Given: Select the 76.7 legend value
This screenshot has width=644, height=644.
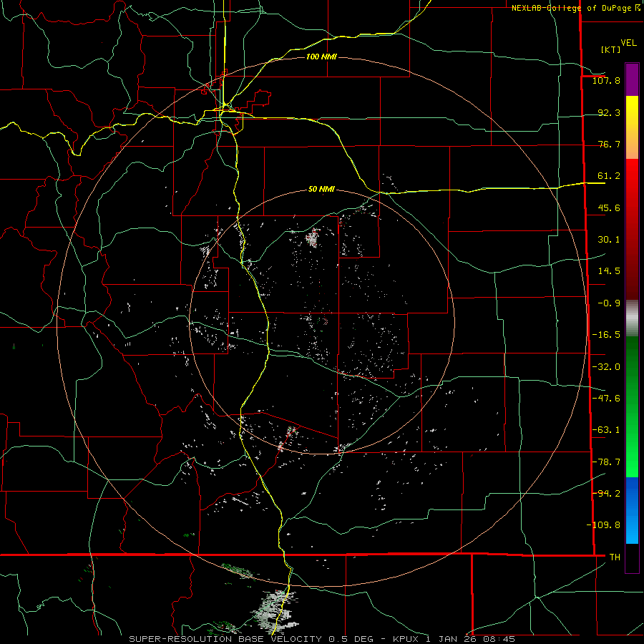Looking at the screenshot, I should click(x=609, y=144).
